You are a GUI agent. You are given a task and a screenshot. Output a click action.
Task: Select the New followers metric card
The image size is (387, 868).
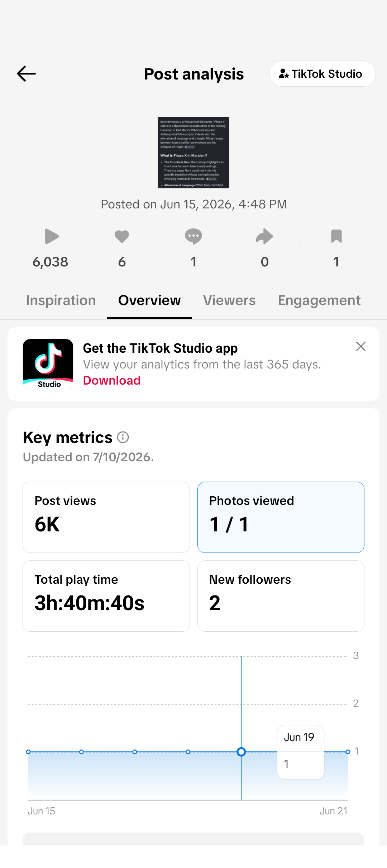click(281, 596)
